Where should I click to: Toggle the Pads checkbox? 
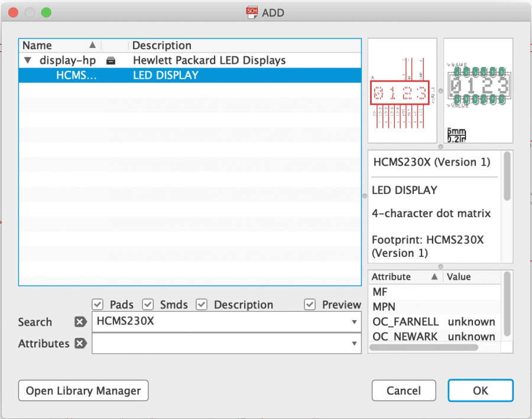coord(98,304)
